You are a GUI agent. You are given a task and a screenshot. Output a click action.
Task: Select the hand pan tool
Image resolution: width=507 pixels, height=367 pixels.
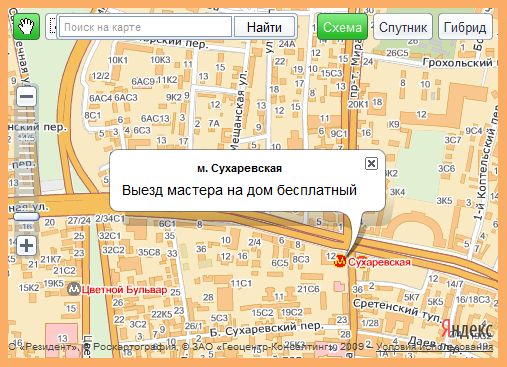pos(26,26)
